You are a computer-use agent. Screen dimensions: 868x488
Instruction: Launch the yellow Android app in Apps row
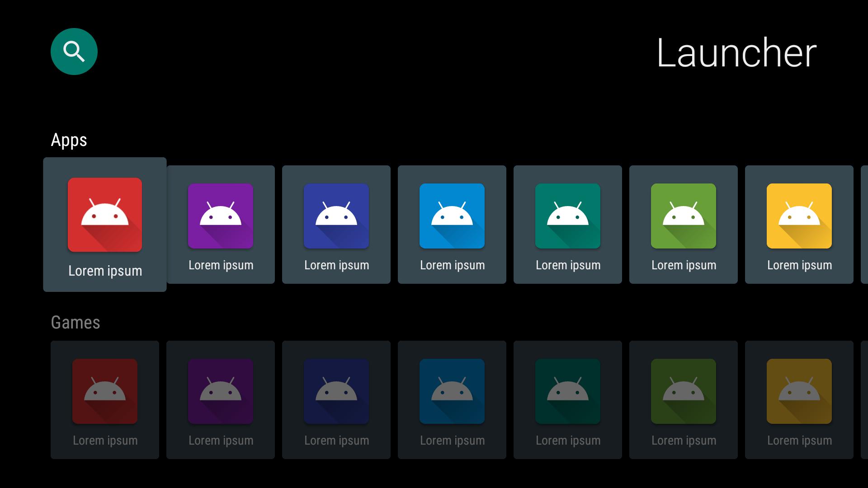point(799,225)
